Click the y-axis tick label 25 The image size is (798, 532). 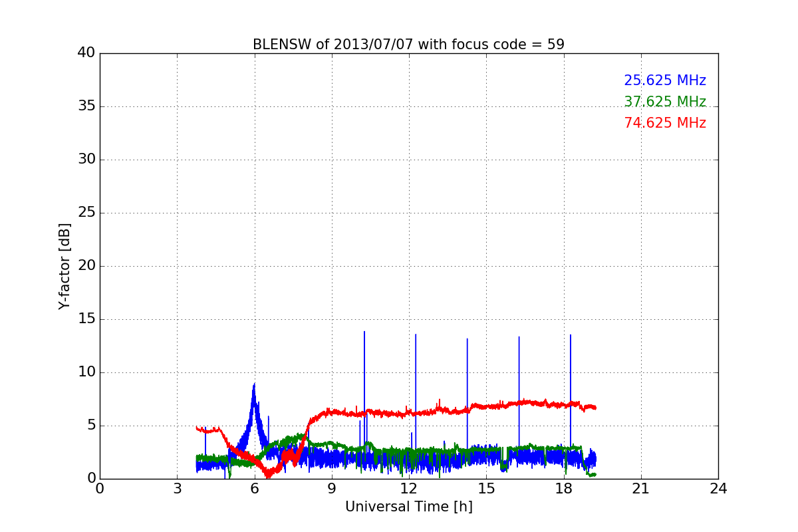pos(86,213)
